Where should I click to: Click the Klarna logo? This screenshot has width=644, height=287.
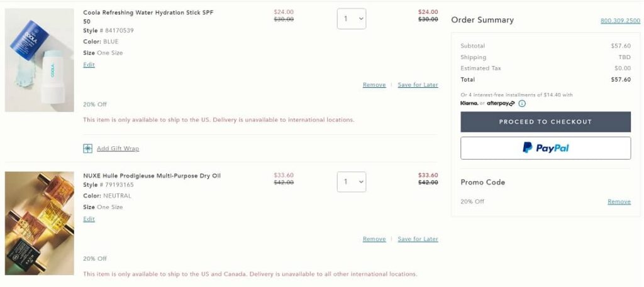pyautogui.click(x=469, y=103)
